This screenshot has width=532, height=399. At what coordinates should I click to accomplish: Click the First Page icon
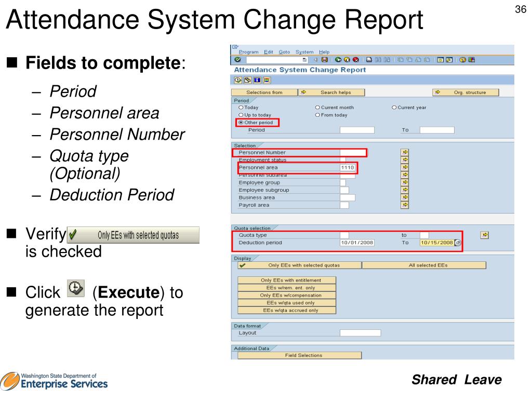coord(401,60)
